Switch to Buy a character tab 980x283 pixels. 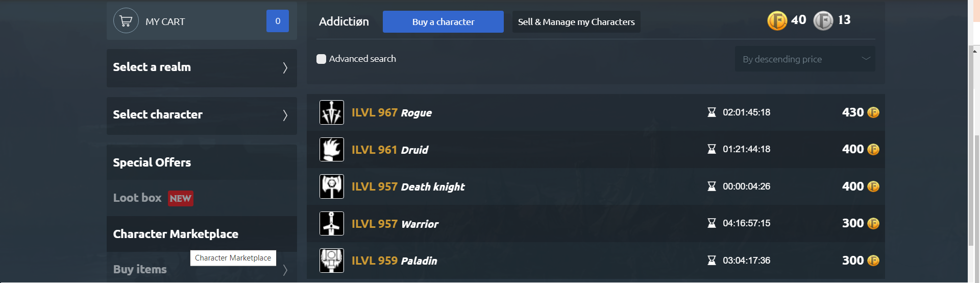(x=443, y=22)
